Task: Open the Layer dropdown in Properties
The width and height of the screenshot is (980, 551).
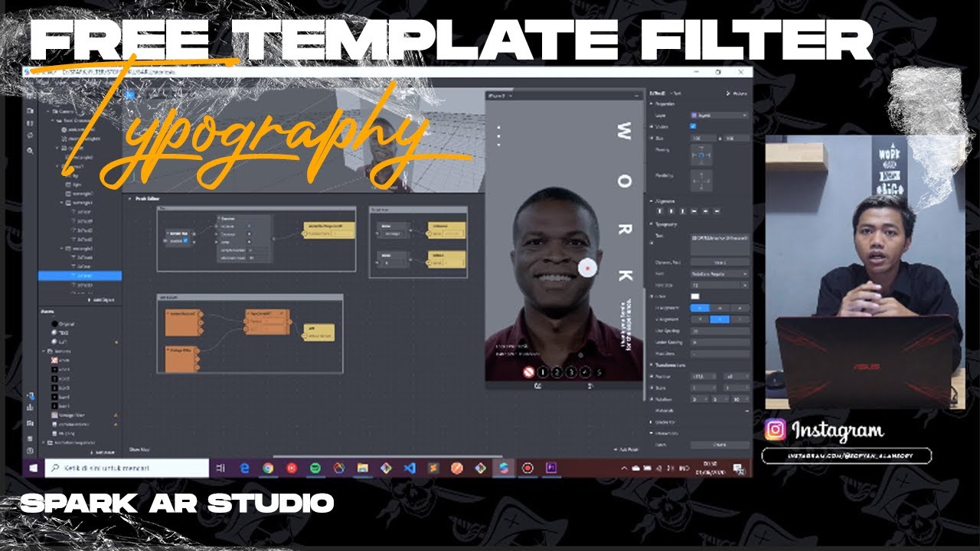Action: 719,115
